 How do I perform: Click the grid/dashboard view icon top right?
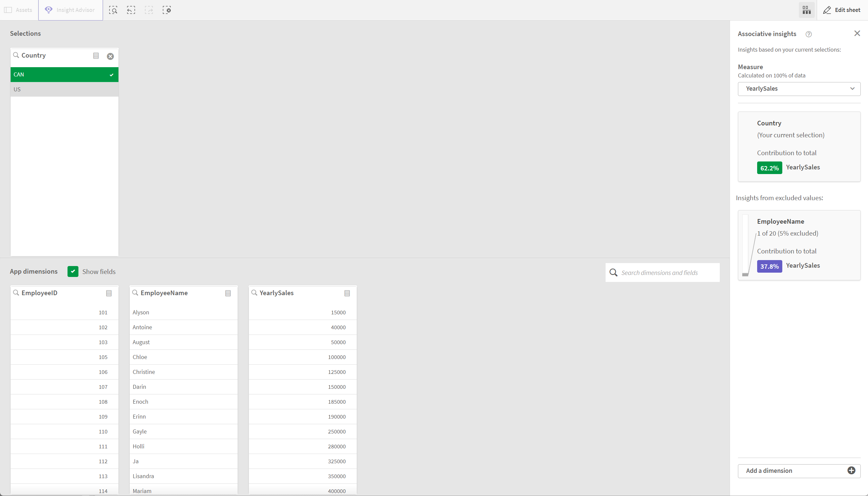coord(806,10)
